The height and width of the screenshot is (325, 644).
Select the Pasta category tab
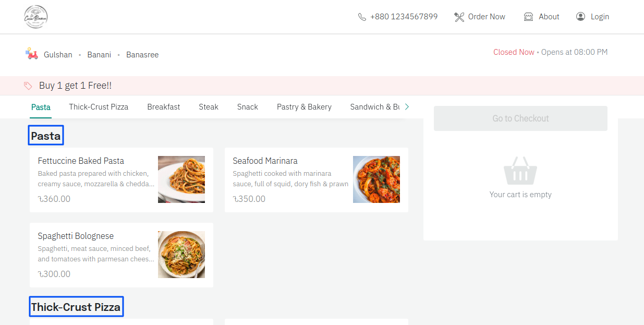point(41,107)
